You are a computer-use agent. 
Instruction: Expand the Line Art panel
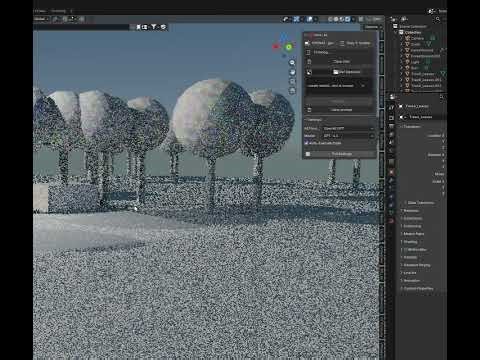(410, 273)
